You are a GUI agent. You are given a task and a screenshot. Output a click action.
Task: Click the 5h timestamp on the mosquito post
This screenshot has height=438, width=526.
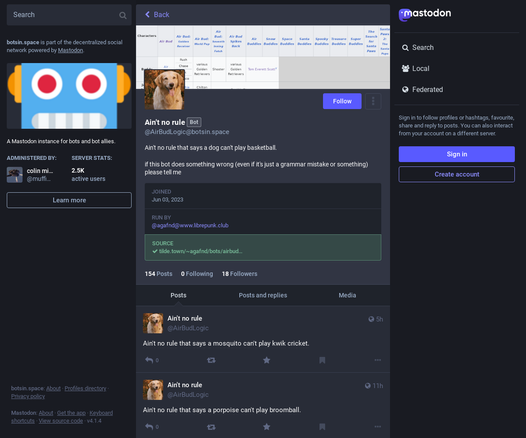tap(379, 319)
